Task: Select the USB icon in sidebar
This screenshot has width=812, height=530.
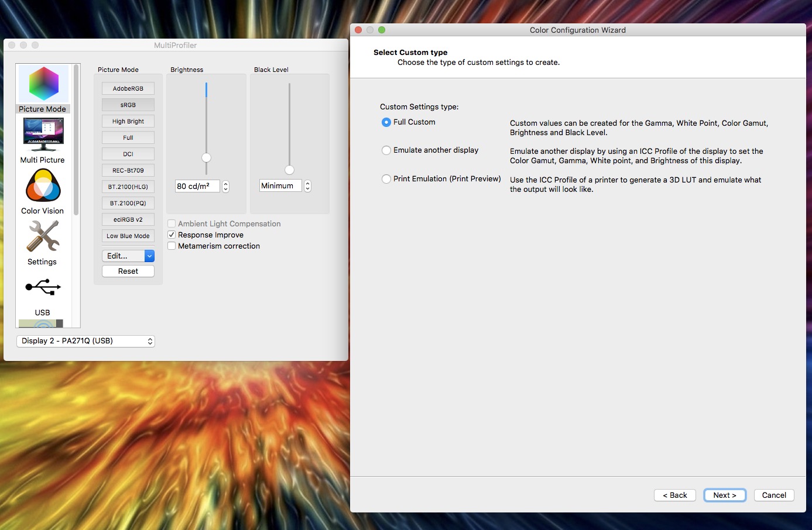Action: [x=43, y=287]
